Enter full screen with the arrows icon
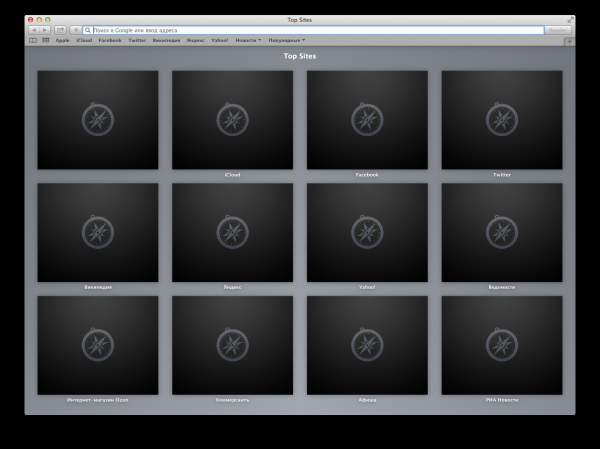600x449 pixels. click(570, 20)
